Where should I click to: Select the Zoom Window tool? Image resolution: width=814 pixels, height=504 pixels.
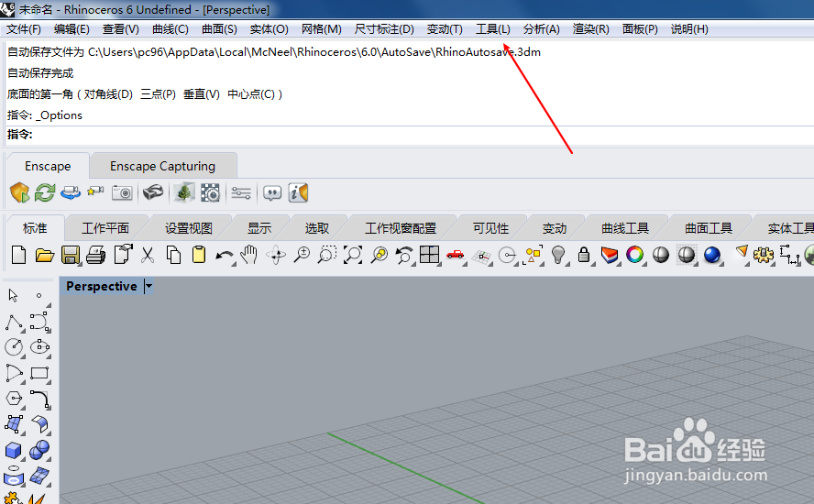click(327, 255)
